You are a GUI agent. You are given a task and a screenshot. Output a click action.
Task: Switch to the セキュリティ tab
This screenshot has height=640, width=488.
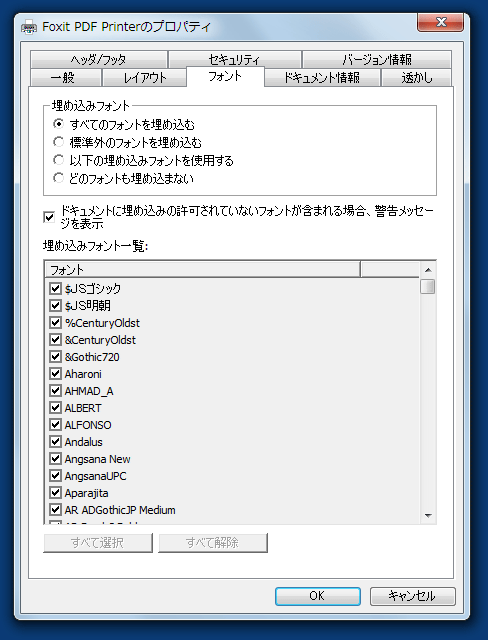(234, 59)
